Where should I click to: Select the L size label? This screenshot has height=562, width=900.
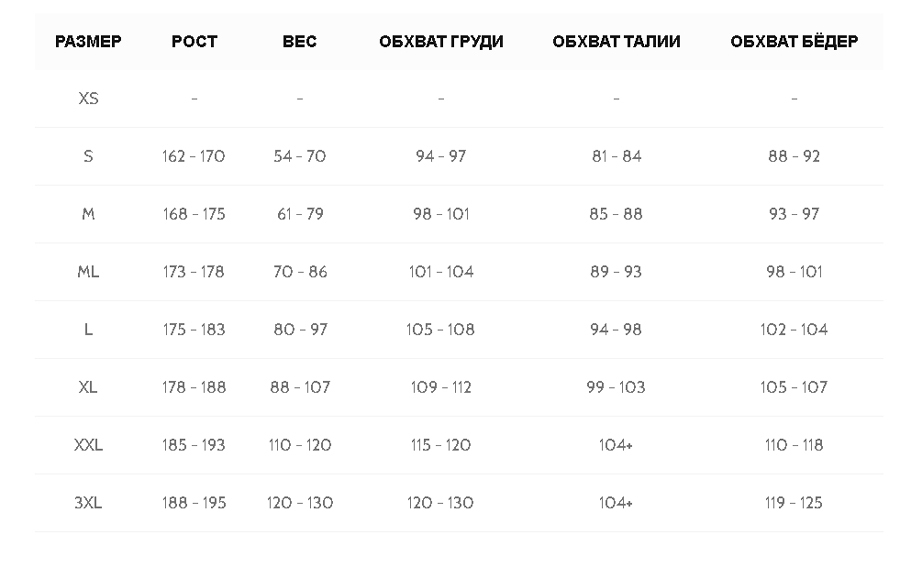click(88, 330)
